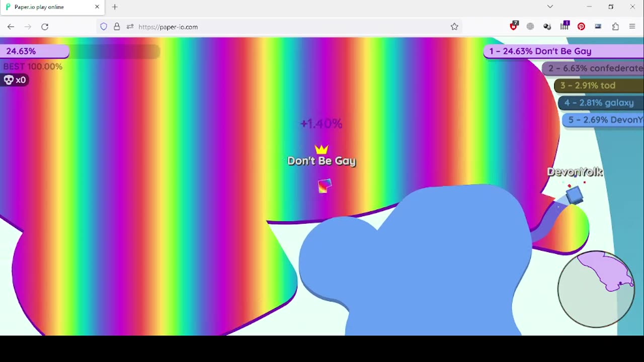Click the padlock site security icon

[x=117, y=27]
